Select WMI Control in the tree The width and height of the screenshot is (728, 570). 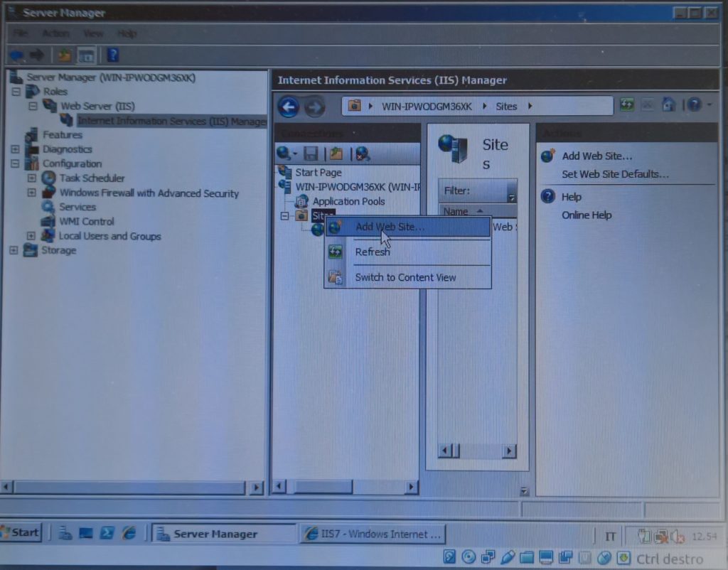click(87, 222)
